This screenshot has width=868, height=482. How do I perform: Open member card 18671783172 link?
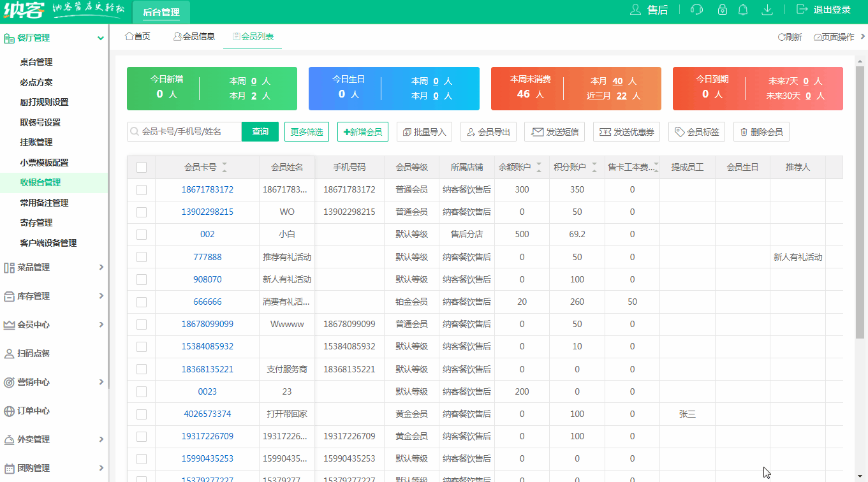coord(207,189)
